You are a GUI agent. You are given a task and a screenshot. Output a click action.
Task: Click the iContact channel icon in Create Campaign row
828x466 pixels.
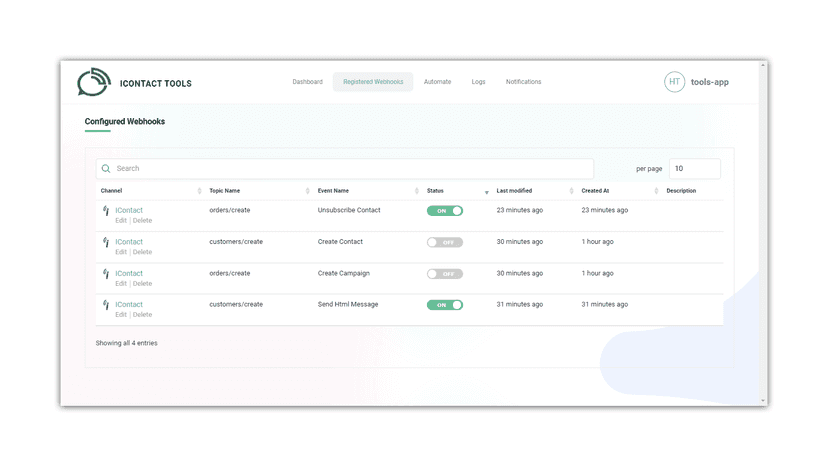tap(106, 274)
